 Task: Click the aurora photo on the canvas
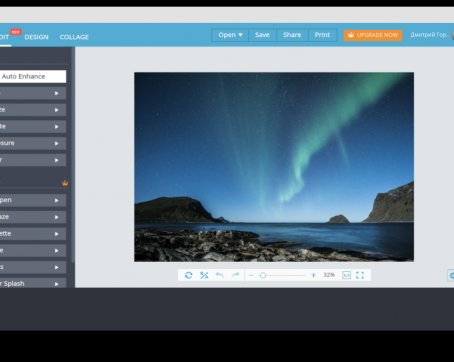click(274, 167)
